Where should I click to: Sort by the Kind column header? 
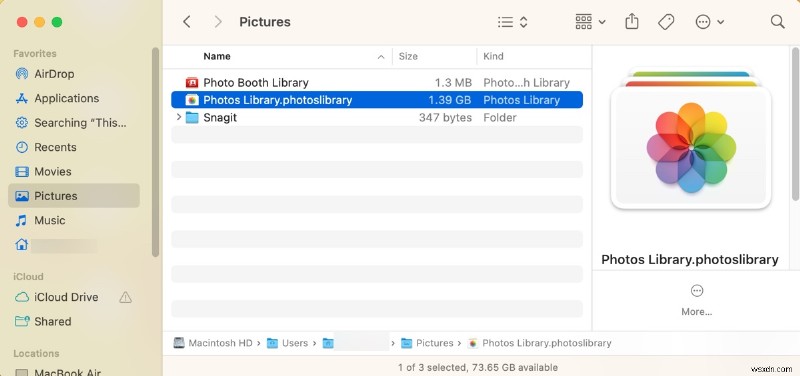(493, 56)
